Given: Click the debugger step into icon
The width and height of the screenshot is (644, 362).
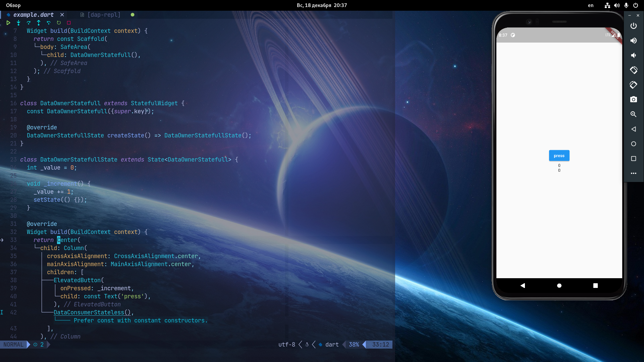Looking at the screenshot, I should point(18,23).
